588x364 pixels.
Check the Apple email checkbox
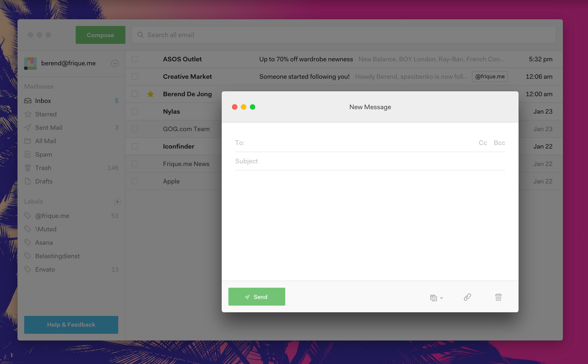coord(135,181)
